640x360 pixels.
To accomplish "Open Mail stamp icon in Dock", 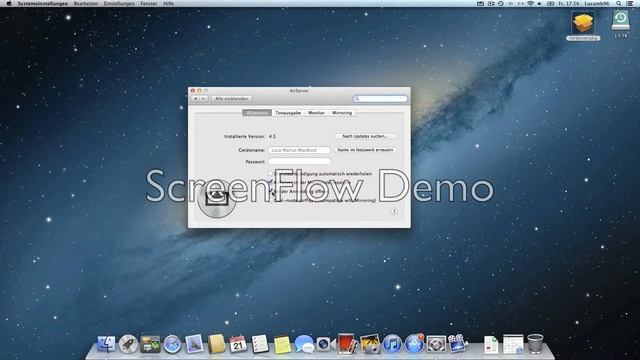I will [x=194, y=344].
